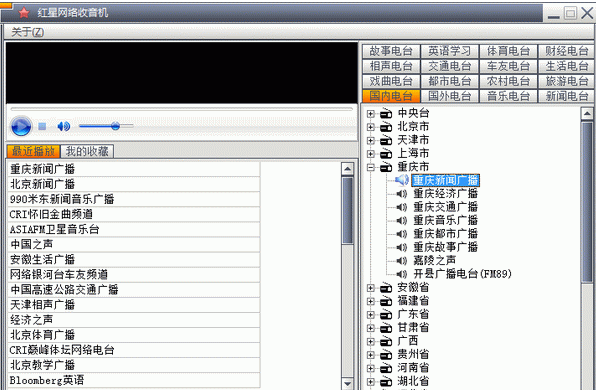This screenshot has height=390, width=596.
Task: Select the 重庆经济广播 speaker icon
Action: 401,194
